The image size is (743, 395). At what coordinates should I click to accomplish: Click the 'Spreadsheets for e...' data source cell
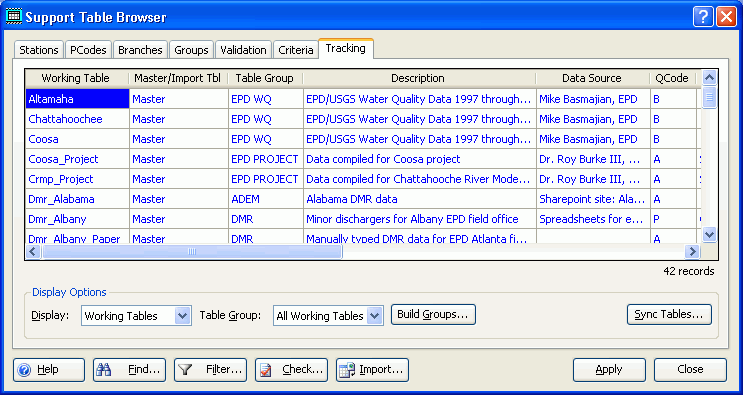click(x=593, y=219)
